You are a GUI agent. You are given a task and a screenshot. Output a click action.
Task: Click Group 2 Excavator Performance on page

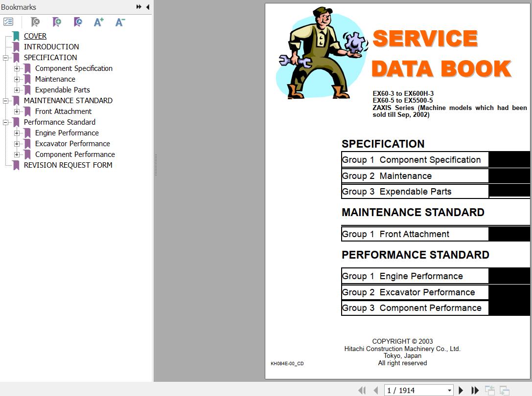tap(415, 292)
